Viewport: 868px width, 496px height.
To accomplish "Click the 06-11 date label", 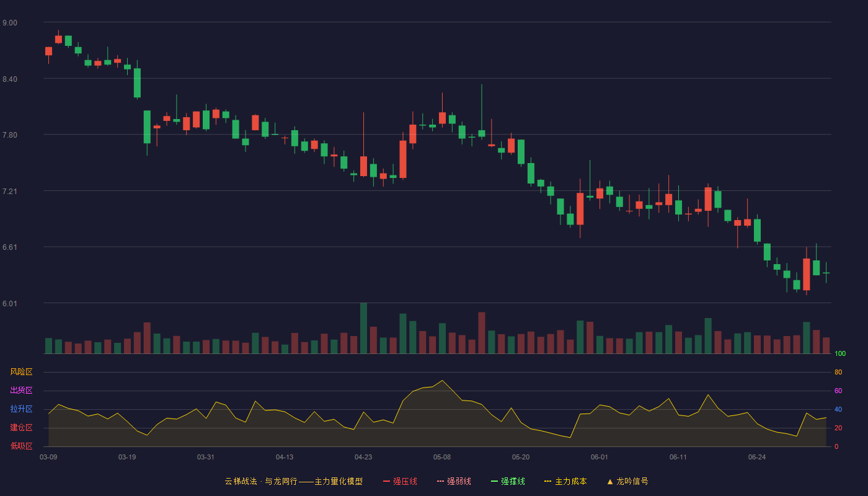I will (x=678, y=457).
